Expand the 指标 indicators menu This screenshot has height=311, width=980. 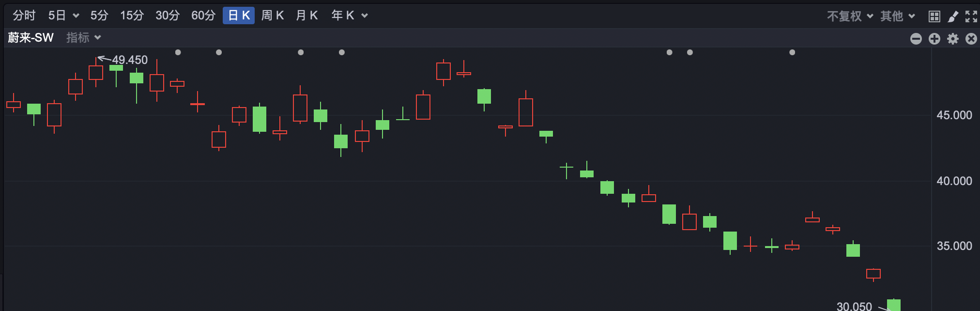(83, 38)
